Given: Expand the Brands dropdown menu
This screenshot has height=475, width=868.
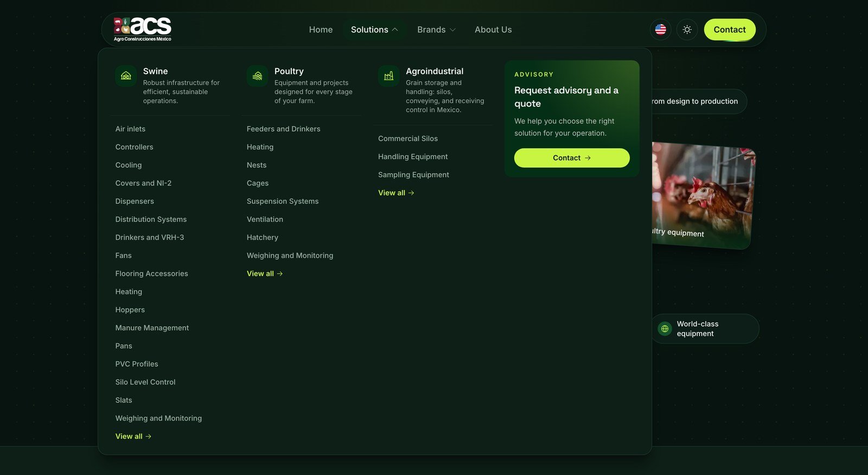Looking at the screenshot, I should click(436, 30).
